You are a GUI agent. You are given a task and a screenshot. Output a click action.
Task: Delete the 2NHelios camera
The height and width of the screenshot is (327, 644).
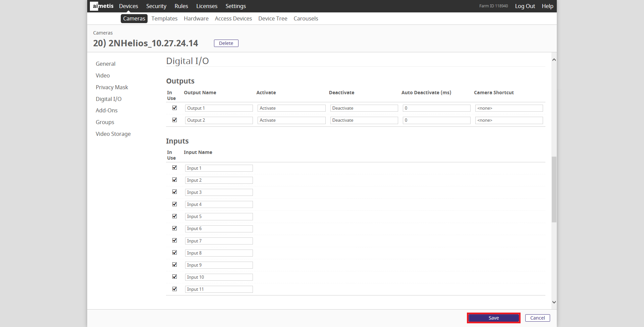(226, 43)
